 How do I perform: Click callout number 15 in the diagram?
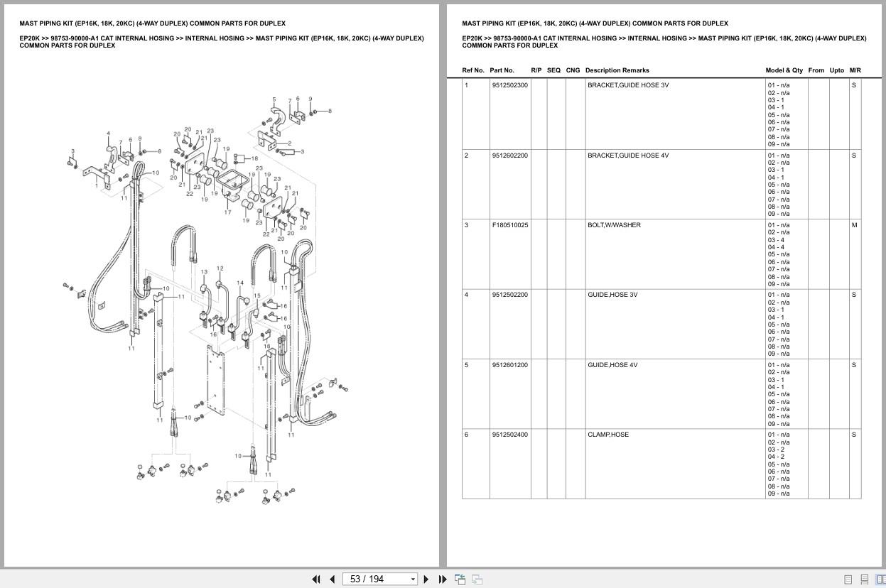tap(257, 295)
